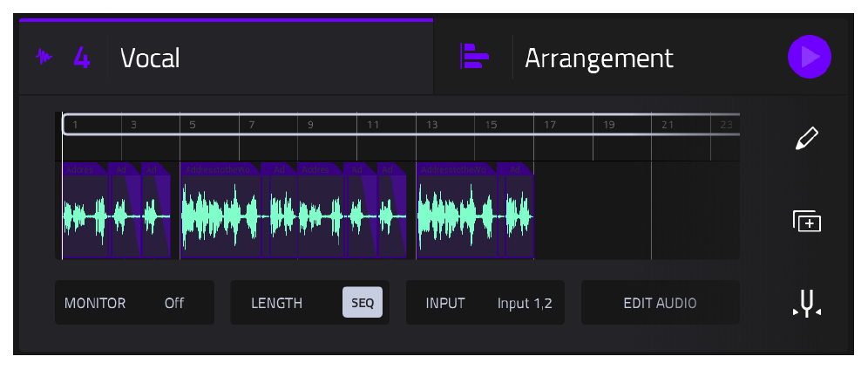The height and width of the screenshot is (370, 868).
Task: Click bar 21 in the timeline ruler
Action: pos(668,125)
